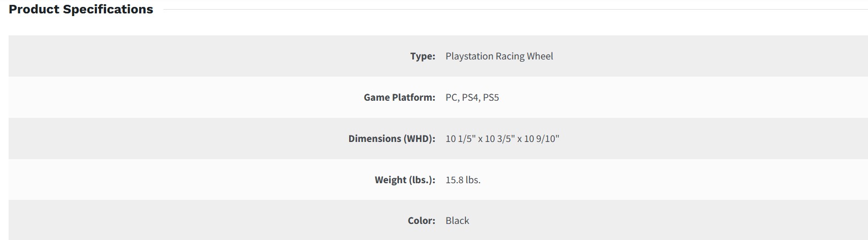Click the 10 3/5" height dimension
Screen dimensions: 868x240
click(x=500, y=139)
